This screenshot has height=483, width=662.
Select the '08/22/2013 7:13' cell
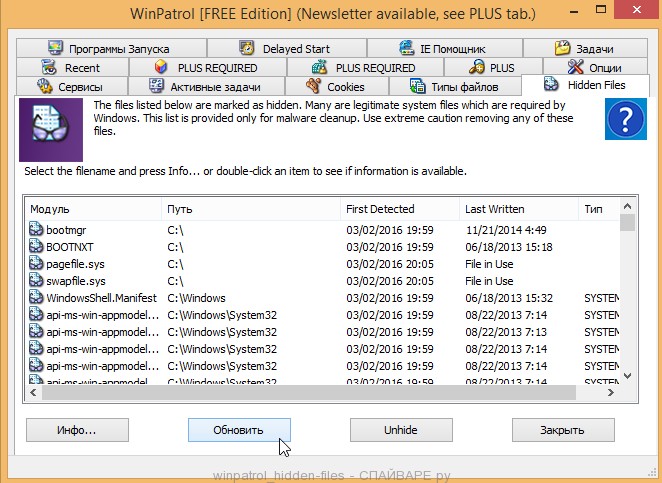tap(506, 332)
